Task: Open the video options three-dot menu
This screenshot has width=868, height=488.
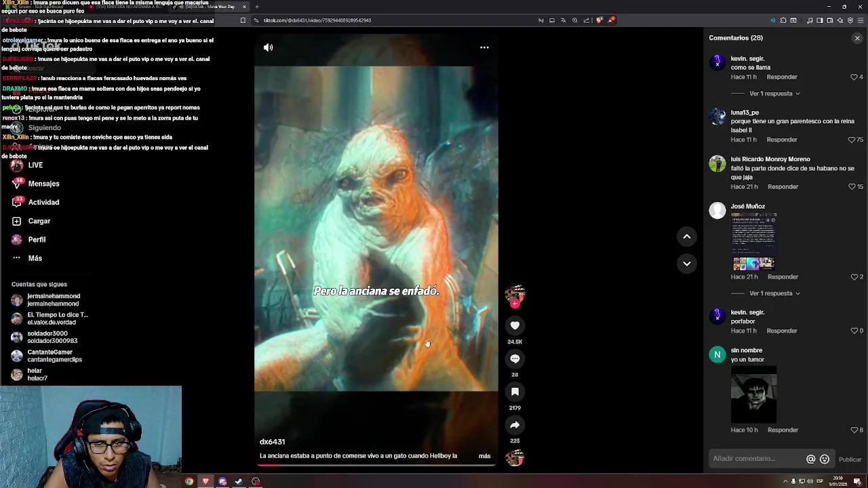Action: point(484,47)
